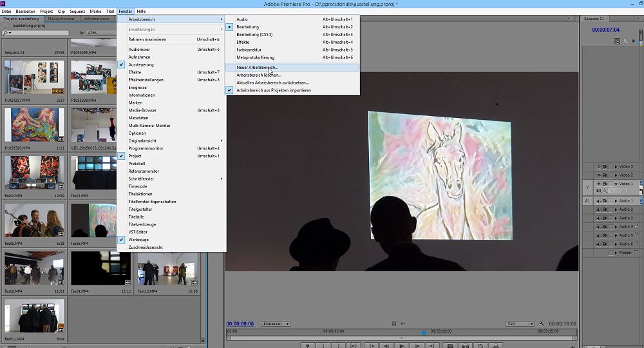Image resolution: width=644 pixels, height=348 pixels.
Task: Click the Project panel scrollbar down arrow
Action: [203, 340]
